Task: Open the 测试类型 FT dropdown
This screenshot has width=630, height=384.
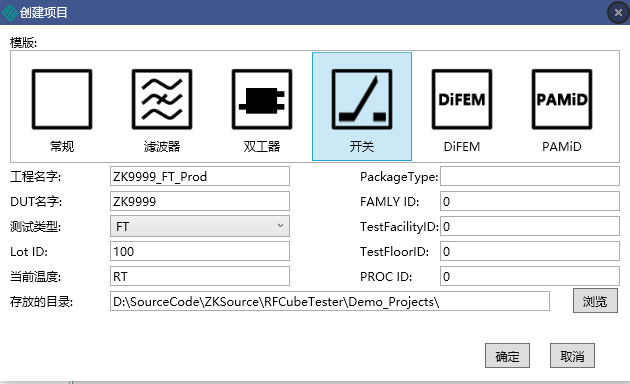Action: [x=200, y=227]
